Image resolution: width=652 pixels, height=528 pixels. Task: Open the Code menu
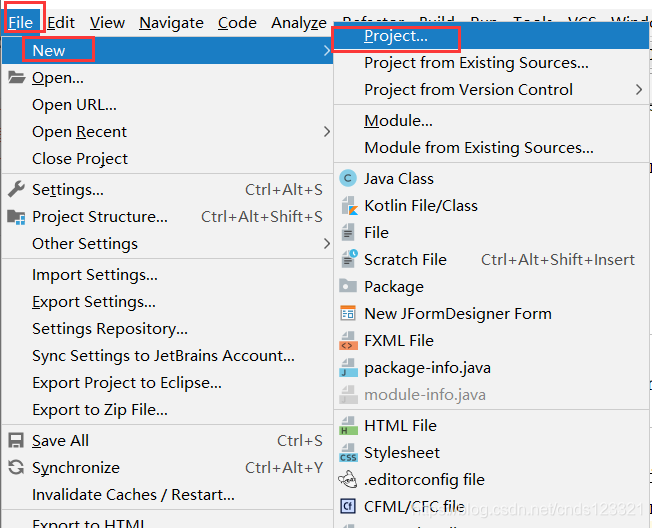tap(237, 22)
